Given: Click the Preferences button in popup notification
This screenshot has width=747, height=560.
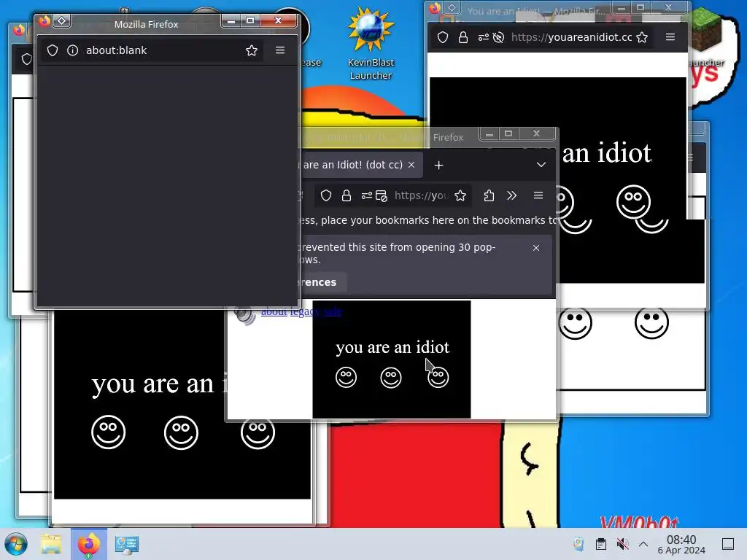Looking at the screenshot, I should tap(323, 282).
